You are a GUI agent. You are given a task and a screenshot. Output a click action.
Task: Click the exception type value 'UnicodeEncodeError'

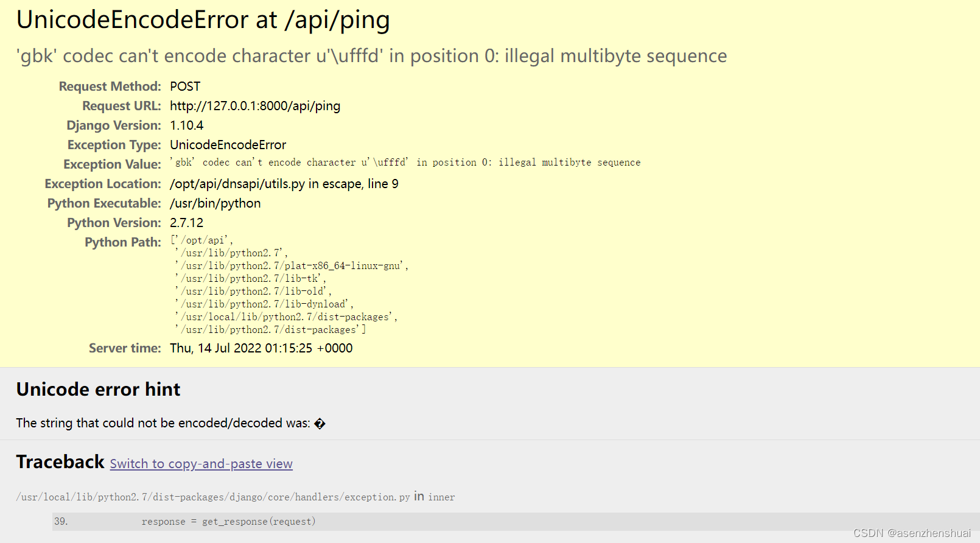(228, 145)
